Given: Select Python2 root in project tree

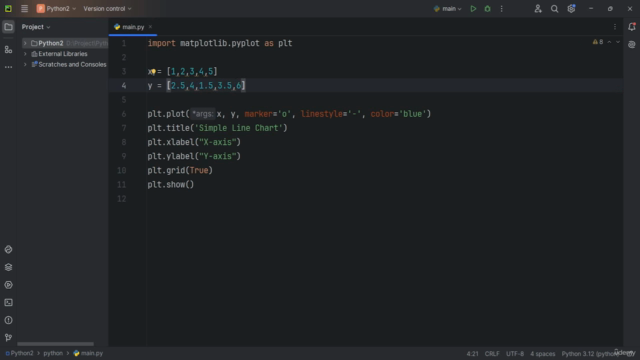Looking at the screenshot, I should [51, 43].
